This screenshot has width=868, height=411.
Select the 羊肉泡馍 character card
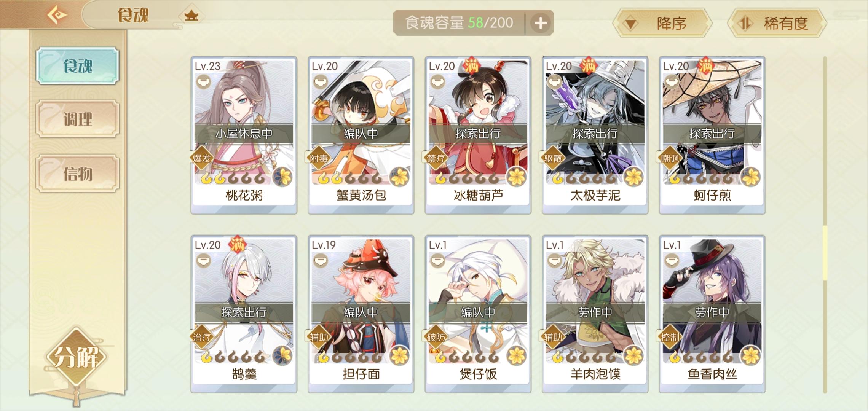pos(595,314)
